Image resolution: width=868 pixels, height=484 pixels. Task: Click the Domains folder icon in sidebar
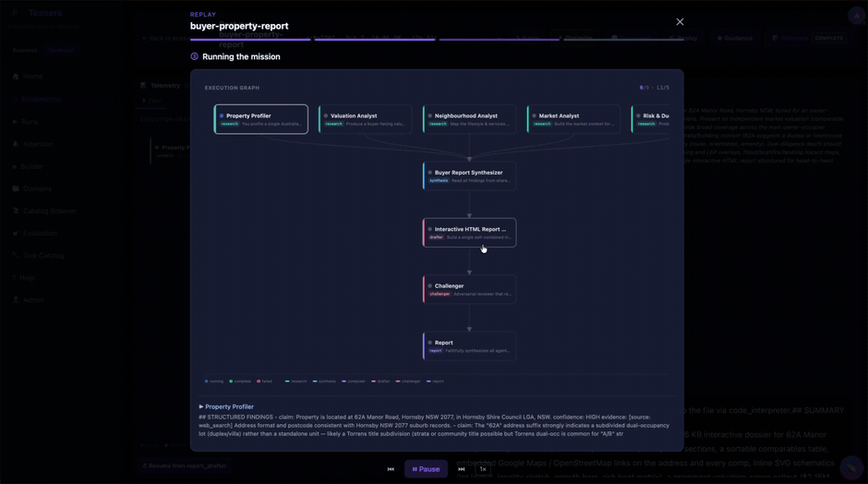[x=16, y=188]
